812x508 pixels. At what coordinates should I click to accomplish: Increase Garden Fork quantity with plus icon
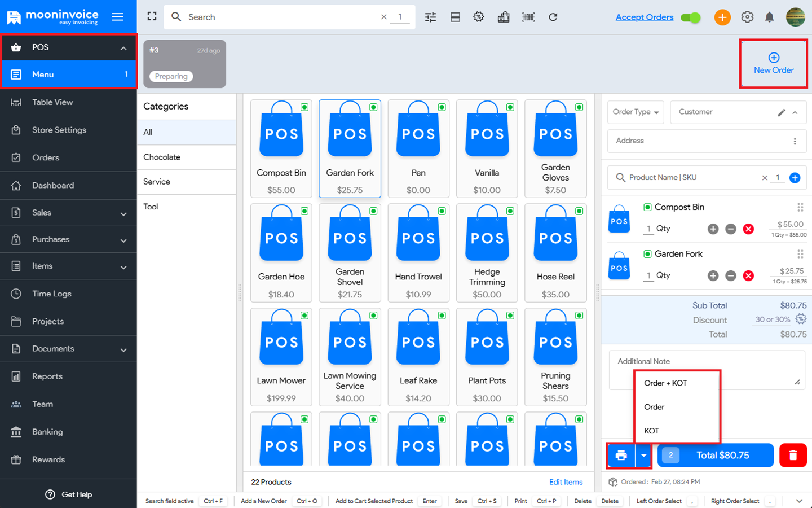(x=713, y=275)
